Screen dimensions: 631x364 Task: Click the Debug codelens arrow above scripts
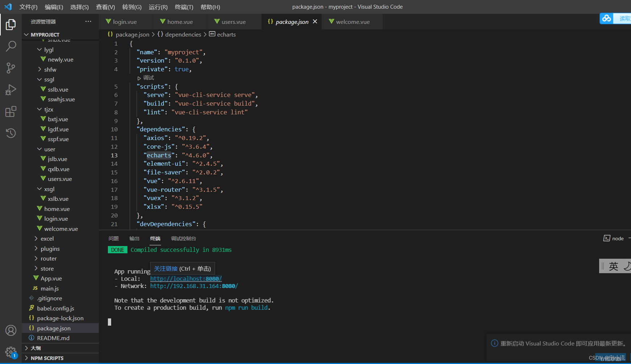tap(139, 78)
